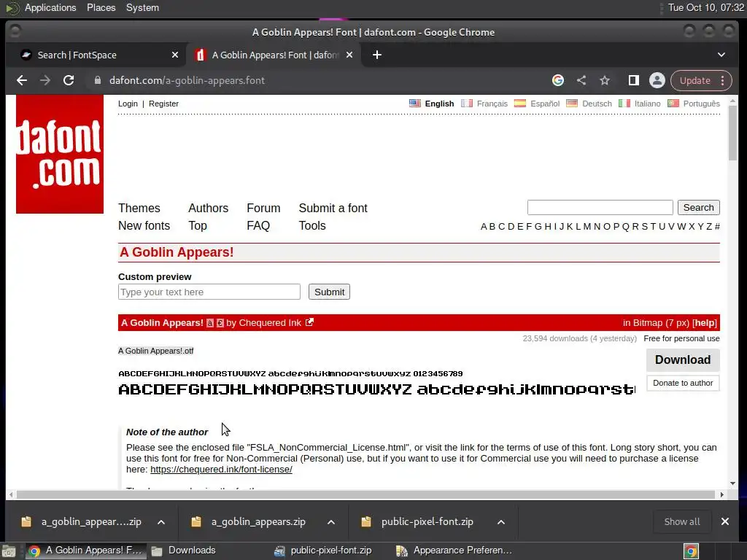Select the English flag icon
This screenshot has width=747, height=560.
[415, 103]
